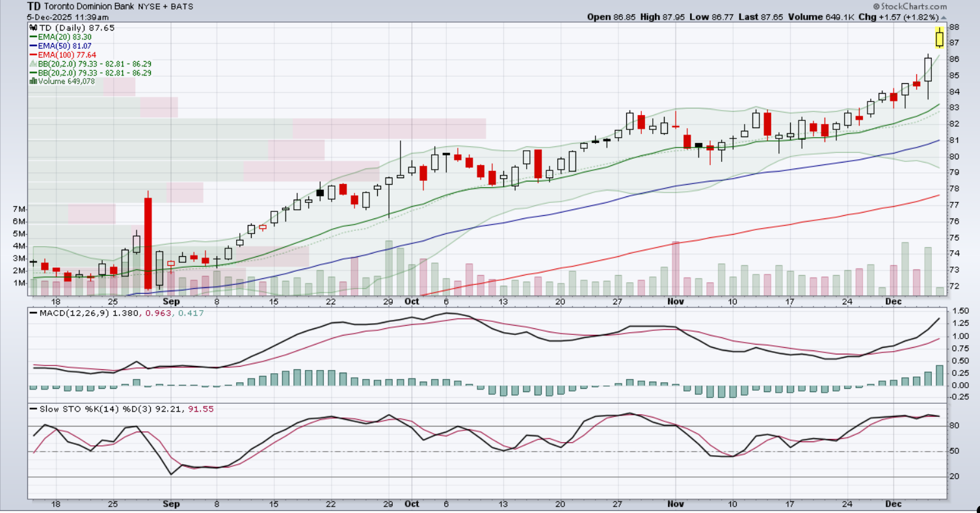The width and height of the screenshot is (980, 513).
Task: Click the 5-Dec-2025 11:39am timestamp
Action: point(68,17)
